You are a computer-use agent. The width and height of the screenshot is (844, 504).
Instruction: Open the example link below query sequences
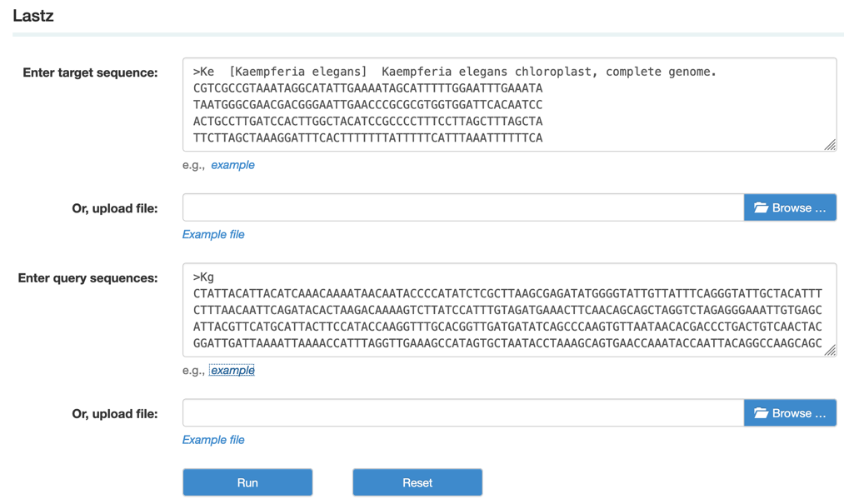click(x=232, y=371)
